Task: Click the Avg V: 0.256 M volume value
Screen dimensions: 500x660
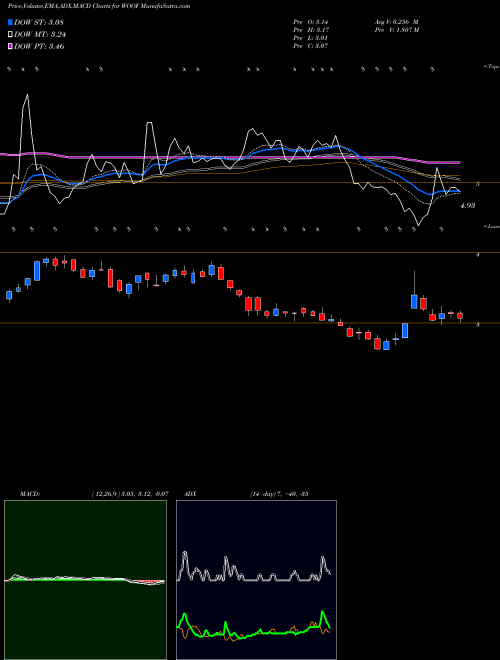Action: (396, 22)
